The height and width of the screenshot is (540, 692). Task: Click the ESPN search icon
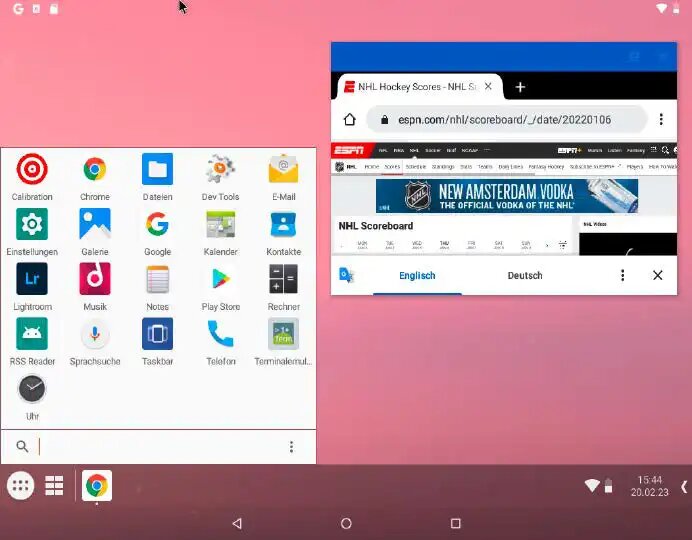click(x=665, y=150)
